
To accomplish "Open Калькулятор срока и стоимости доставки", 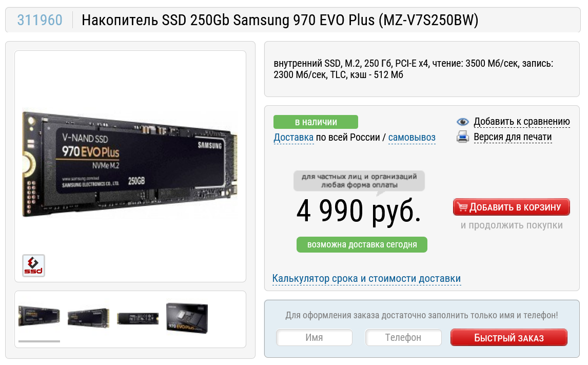I will (366, 278).
